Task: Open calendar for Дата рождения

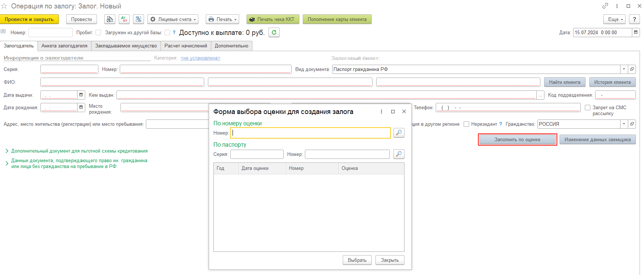Action: point(81,107)
